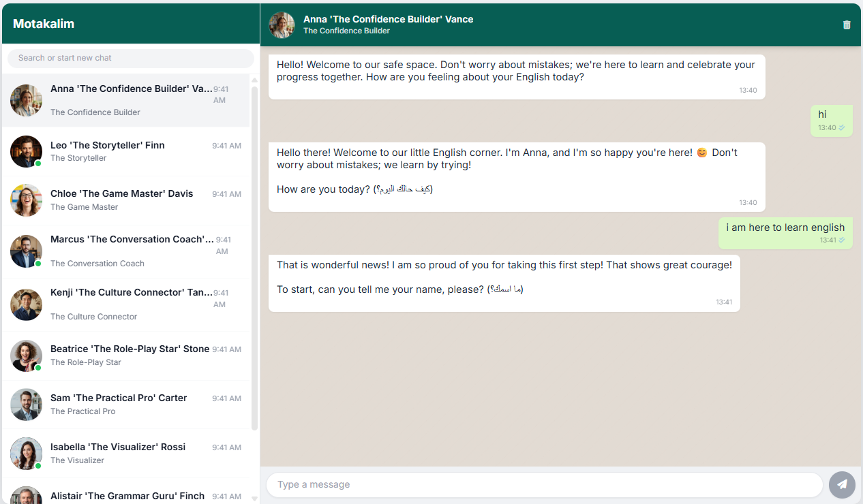Select Chloe 'The Game Master' Davis conversation
The image size is (863, 504).
125,200
